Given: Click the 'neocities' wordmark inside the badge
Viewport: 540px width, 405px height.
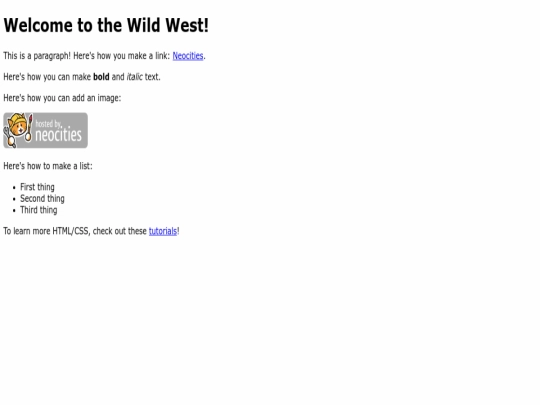Looking at the screenshot, I should coord(58,134).
